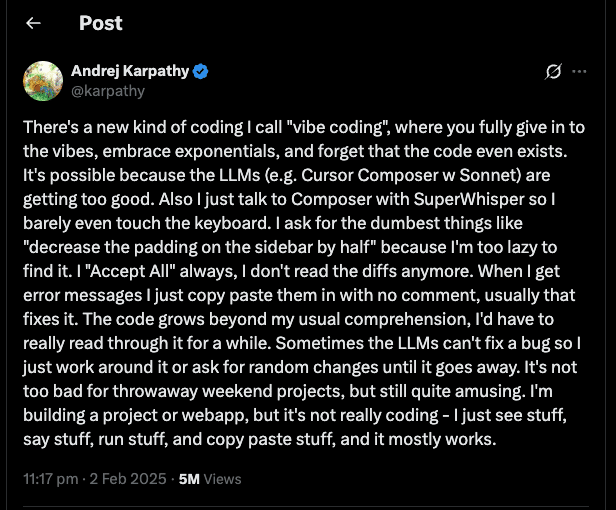This screenshot has height=510, width=616.
Task: Click the 11:17 pm timestamp
Action: (x=50, y=479)
